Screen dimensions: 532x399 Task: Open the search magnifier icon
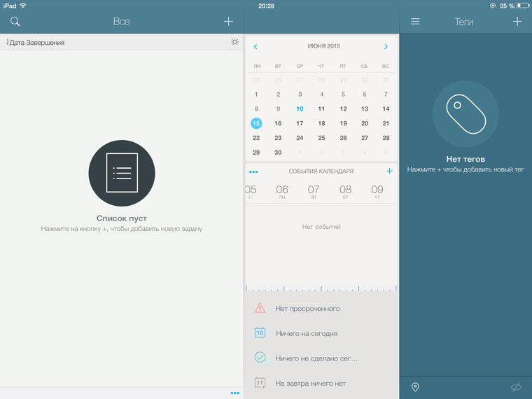[x=15, y=22]
